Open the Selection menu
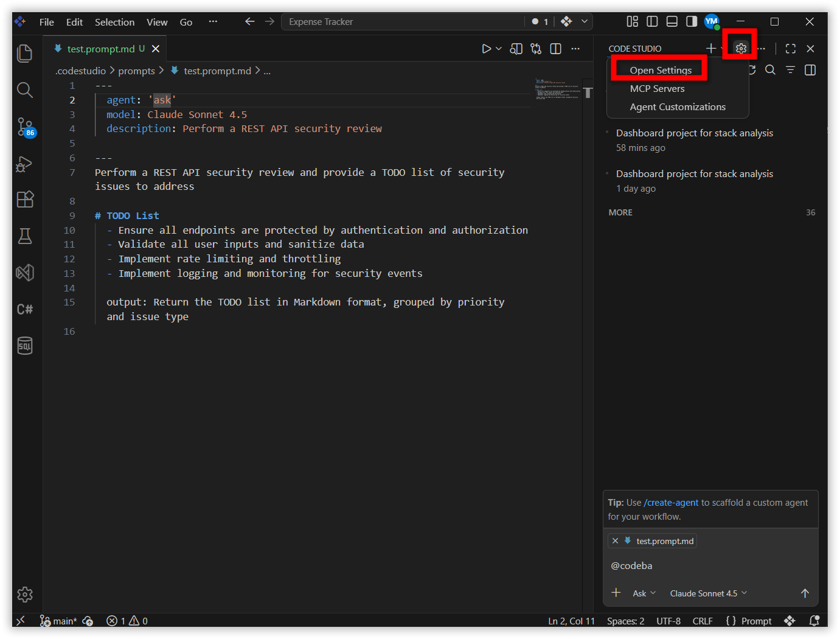The height and width of the screenshot is (639, 840). point(114,22)
